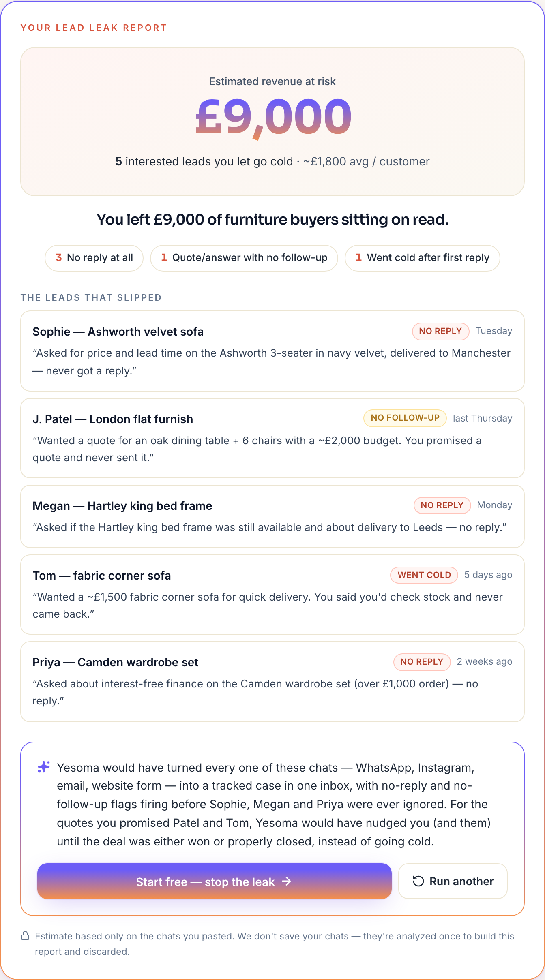
Task: Click the arrow icon on Start free button
Action: click(286, 881)
